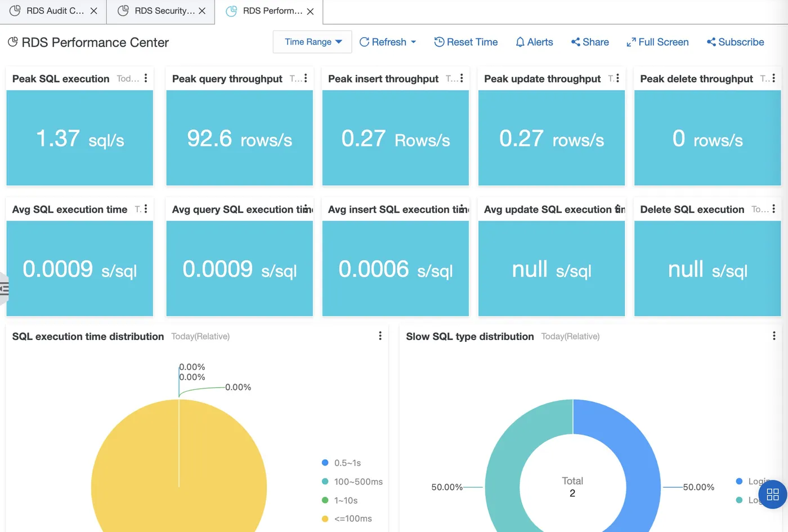Screen dimensions: 788x532
Task: Click the Subscribe share-node icon
Action: tap(711, 42)
